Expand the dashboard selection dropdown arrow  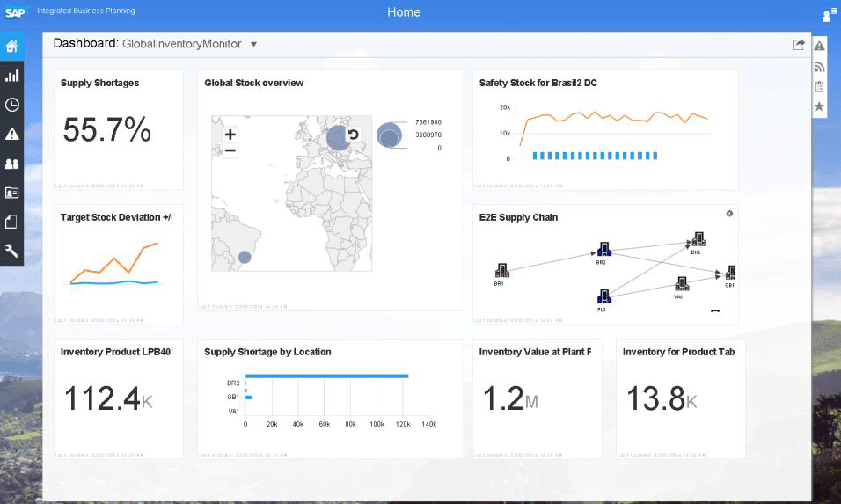point(253,45)
